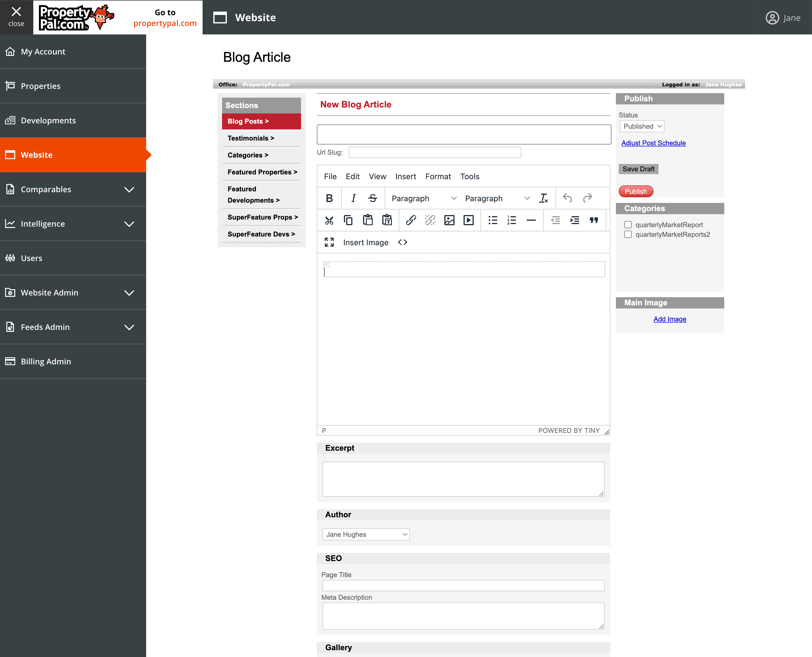
Task: Open My Account in sidebar
Action: point(73,51)
